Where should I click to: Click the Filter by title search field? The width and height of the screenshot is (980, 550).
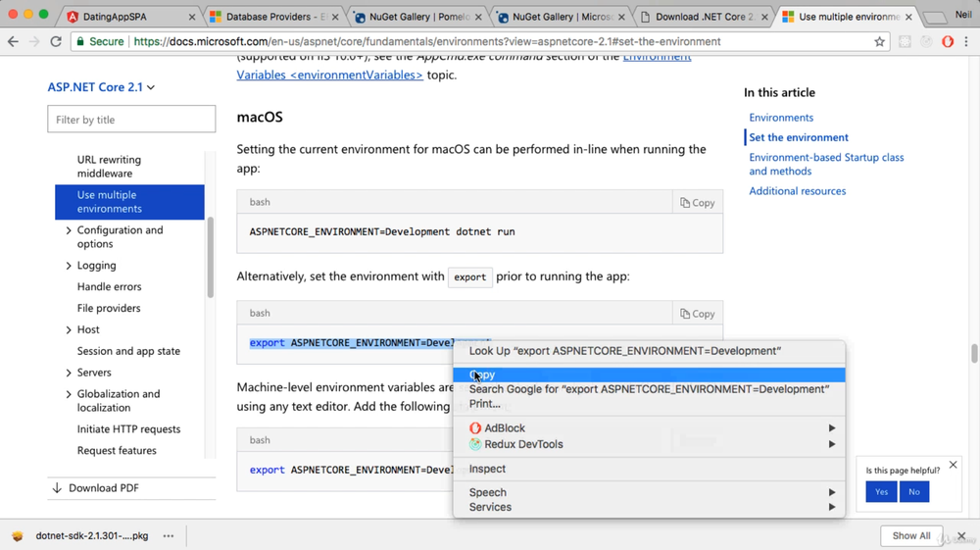(131, 120)
